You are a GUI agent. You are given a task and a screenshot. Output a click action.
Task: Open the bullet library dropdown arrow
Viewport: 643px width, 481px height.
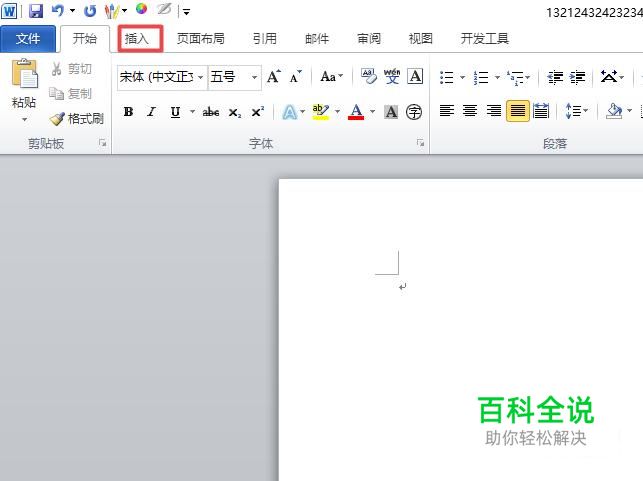(x=462, y=77)
